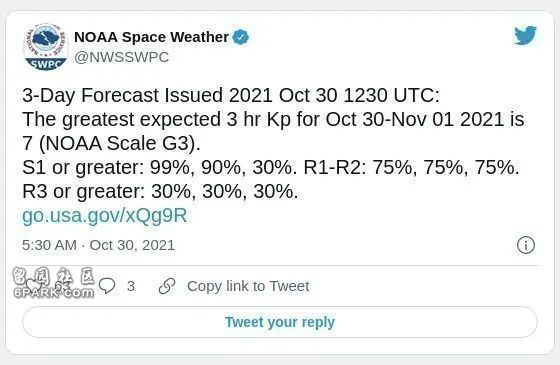Screen dimensions: 560x365
Task: Click the reply speech bubble icon
Action: click(x=107, y=286)
